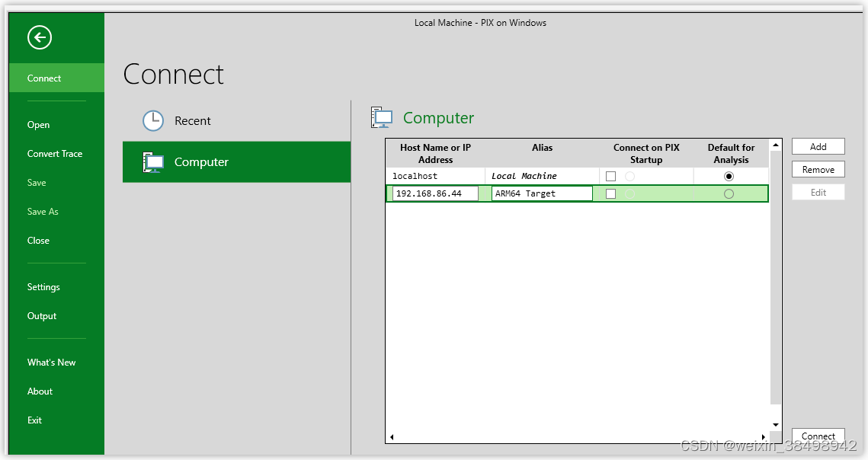Image resolution: width=868 pixels, height=460 pixels.
Task: Select the Computer tab
Action: pos(236,161)
